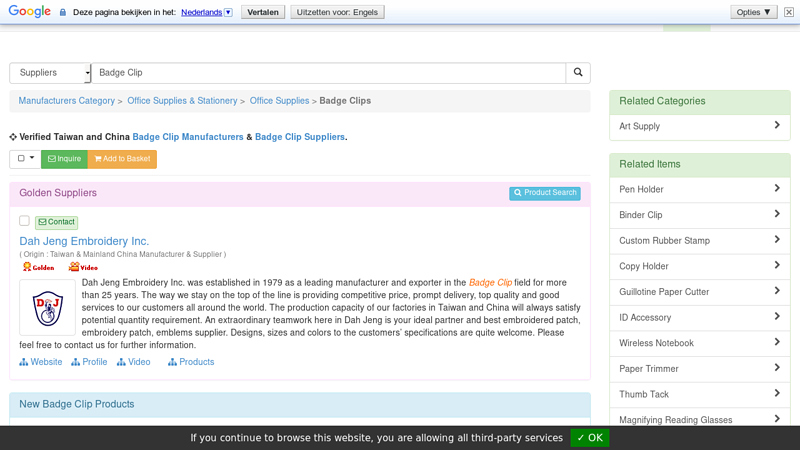Click the magnifier search button

(577, 73)
